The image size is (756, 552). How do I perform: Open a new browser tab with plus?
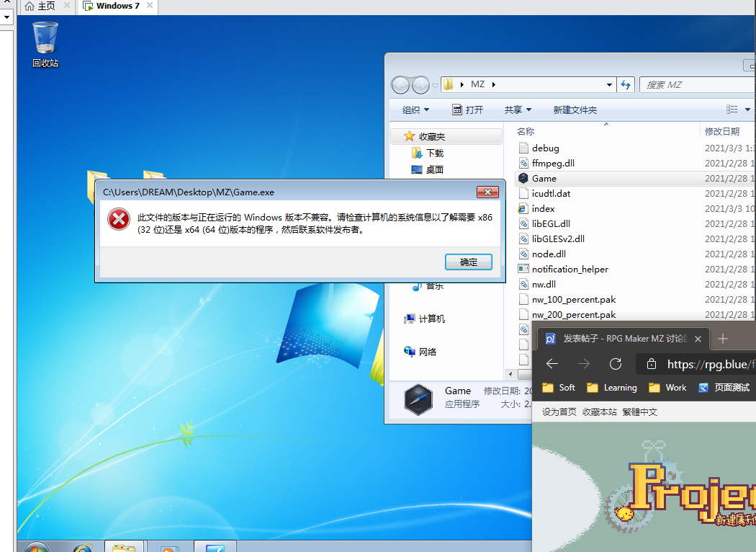[x=722, y=339]
